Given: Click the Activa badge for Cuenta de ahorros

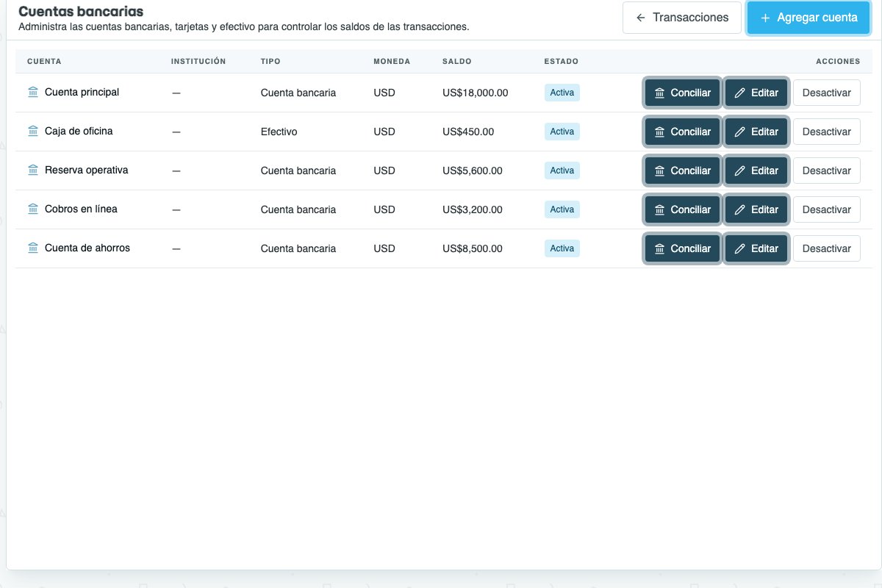Looking at the screenshot, I should (562, 248).
